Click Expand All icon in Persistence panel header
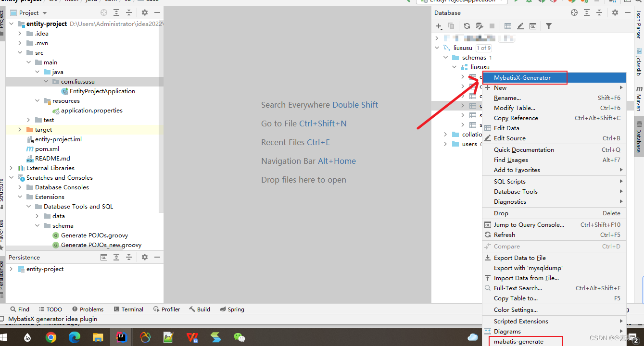 pyautogui.click(x=116, y=258)
